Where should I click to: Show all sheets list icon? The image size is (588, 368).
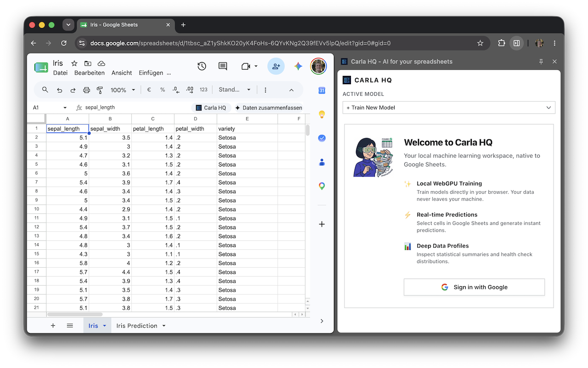pos(70,326)
